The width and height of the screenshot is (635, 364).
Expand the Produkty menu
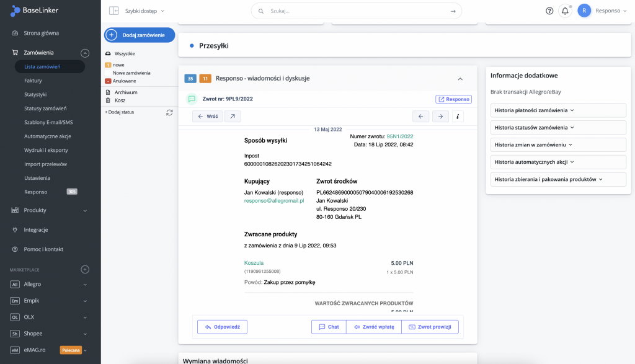(85, 211)
